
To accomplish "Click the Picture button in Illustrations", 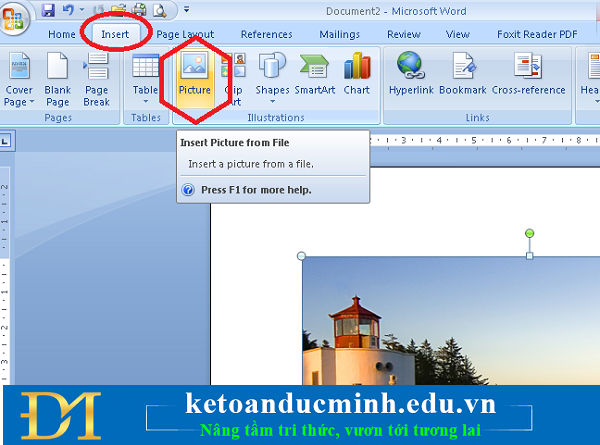I will [x=195, y=79].
